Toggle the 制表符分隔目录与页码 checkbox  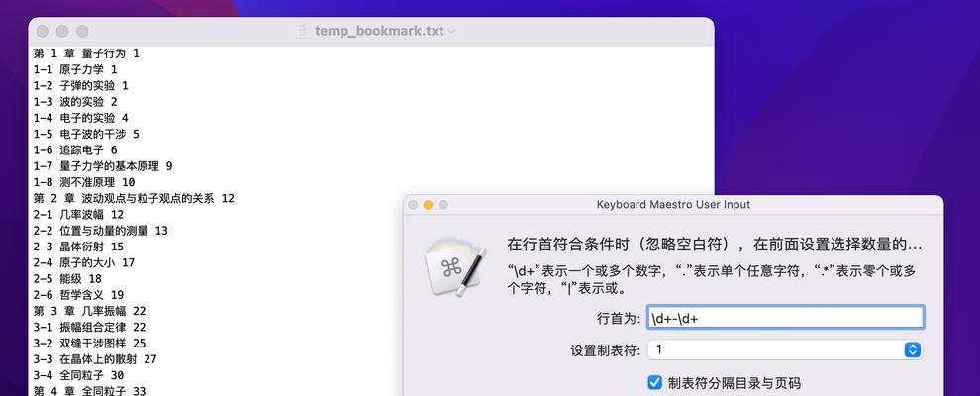pyautogui.click(x=654, y=382)
